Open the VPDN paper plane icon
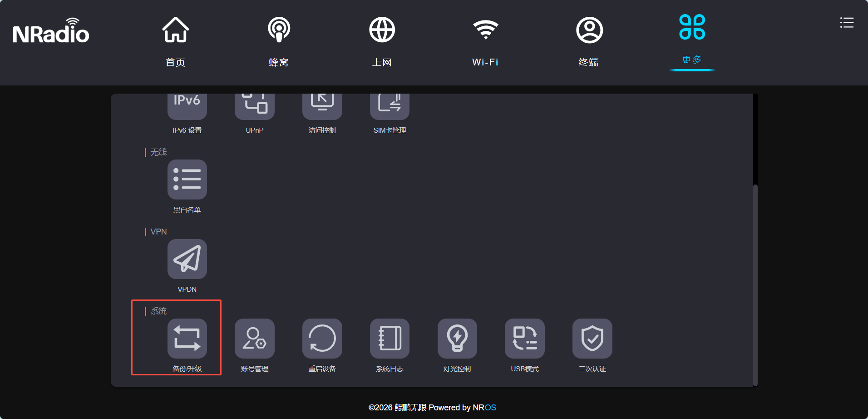Screen dimensions: 868x419 tap(187, 259)
